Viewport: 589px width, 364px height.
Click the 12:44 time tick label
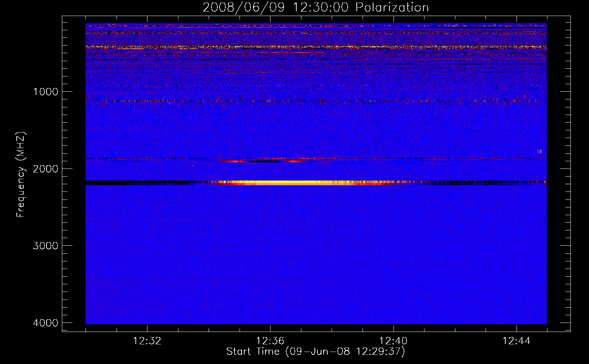[517, 341]
